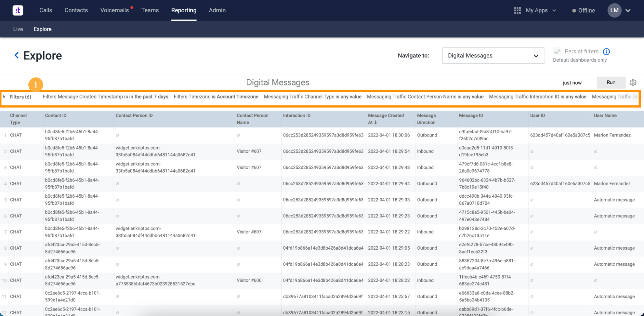Click widget.enkriptos.com Contact Person ID in row 10

point(156,281)
